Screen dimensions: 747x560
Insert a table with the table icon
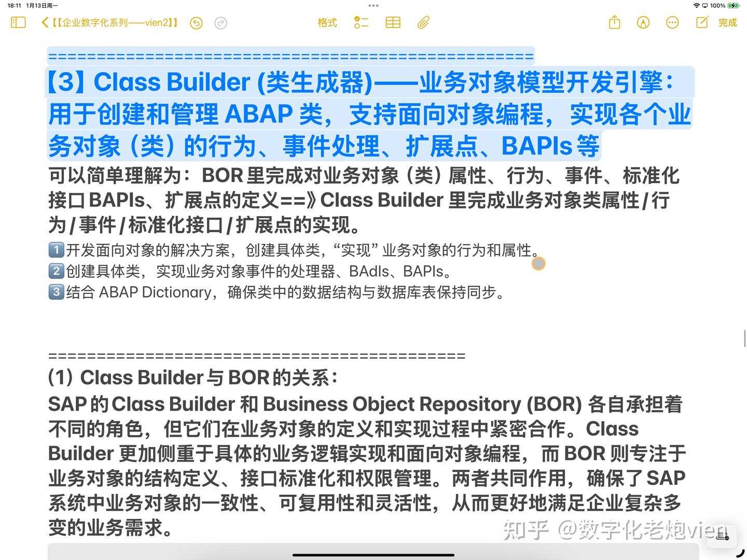(x=392, y=23)
